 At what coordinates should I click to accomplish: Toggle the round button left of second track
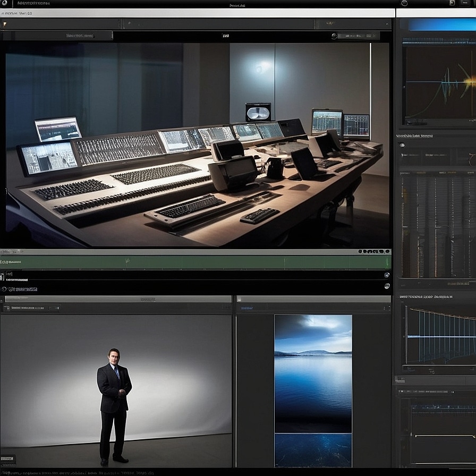click(4, 289)
